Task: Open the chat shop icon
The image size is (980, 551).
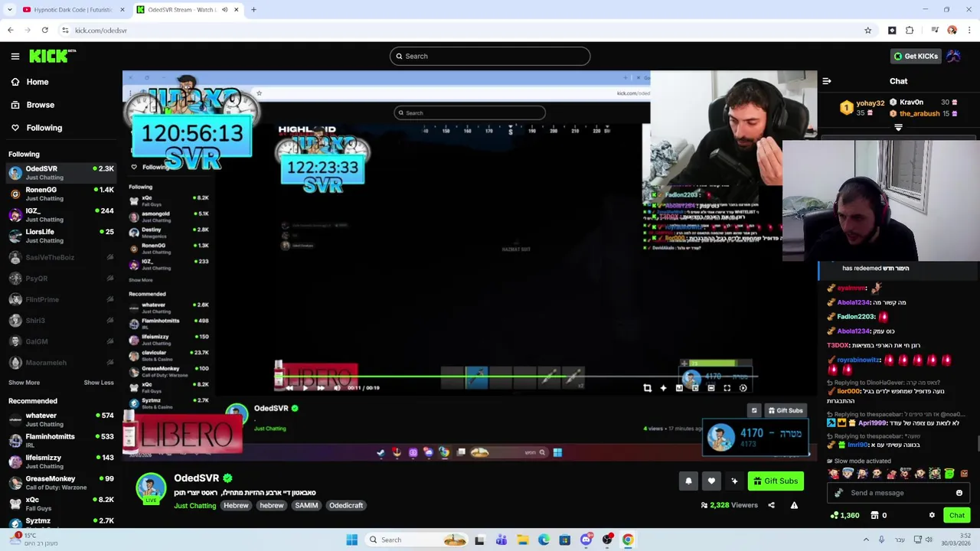Action: 875,515
